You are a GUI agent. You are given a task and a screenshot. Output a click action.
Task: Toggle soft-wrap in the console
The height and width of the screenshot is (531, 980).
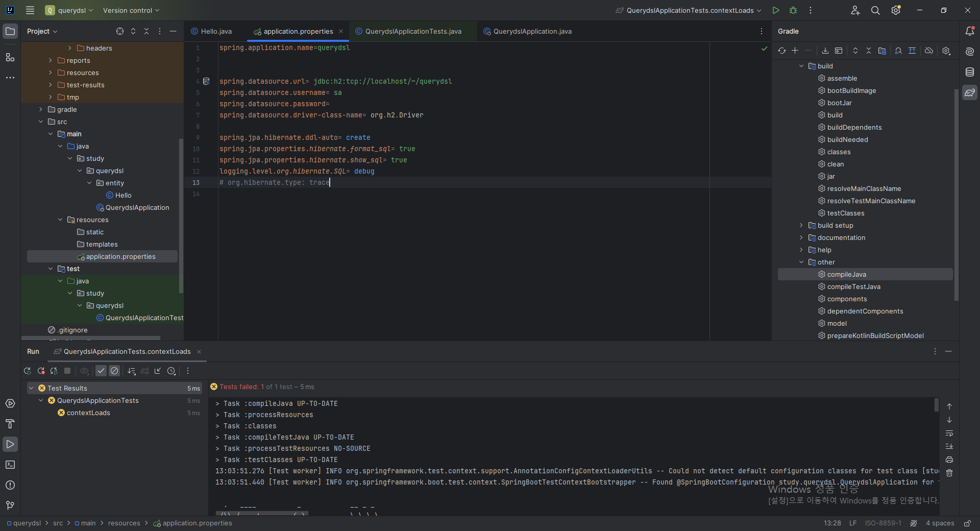click(x=949, y=433)
